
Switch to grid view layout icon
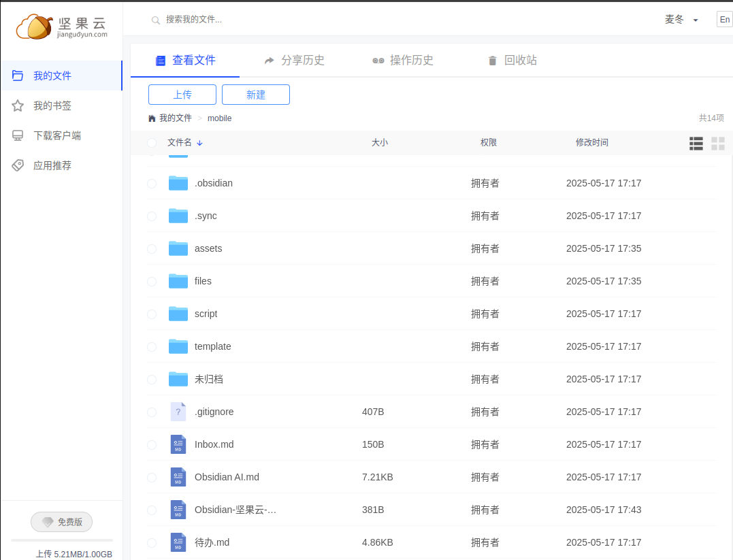click(718, 143)
